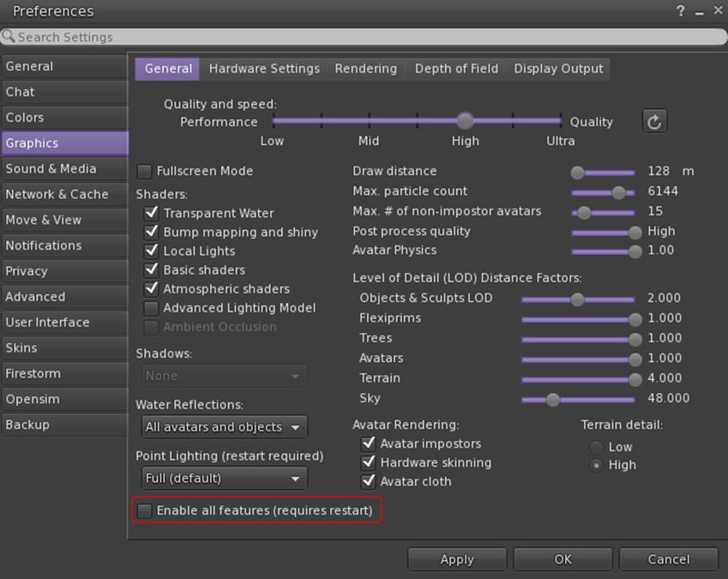Click the help question mark icon

681,11
